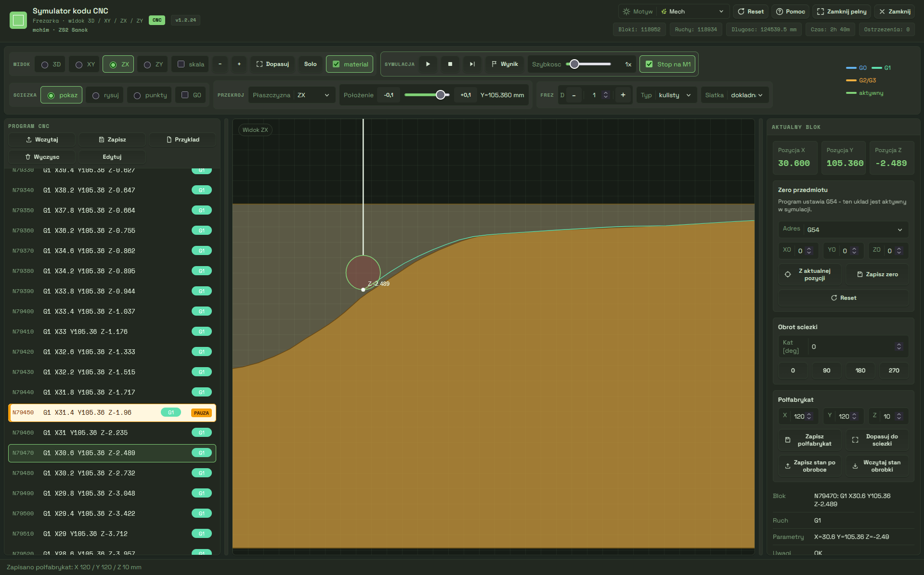Select the 3D view radio
This screenshot has height=575, width=924.
tap(51, 64)
